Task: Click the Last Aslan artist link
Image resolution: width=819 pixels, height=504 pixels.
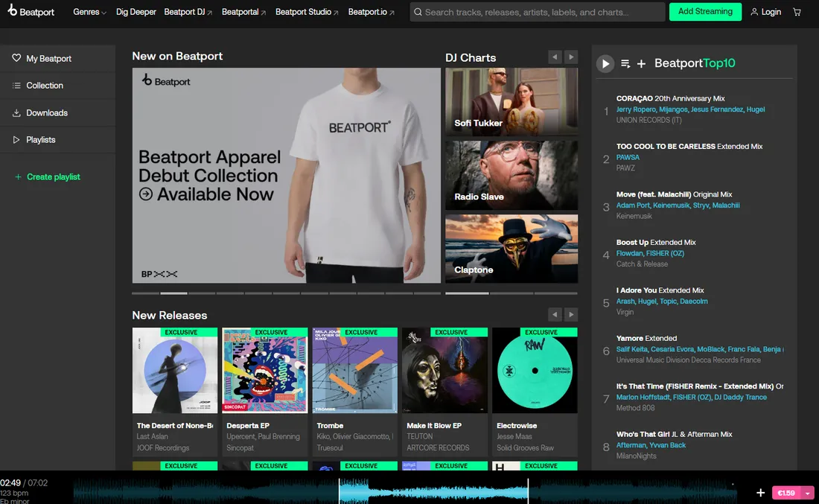Action: coord(152,436)
